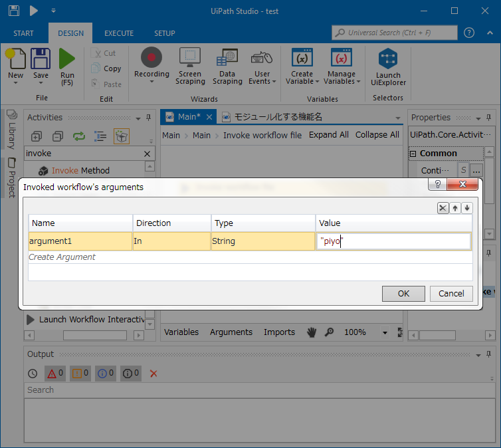The image size is (501, 448).
Task: Open the document tabs list dropdown
Action: [x=398, y=118]
